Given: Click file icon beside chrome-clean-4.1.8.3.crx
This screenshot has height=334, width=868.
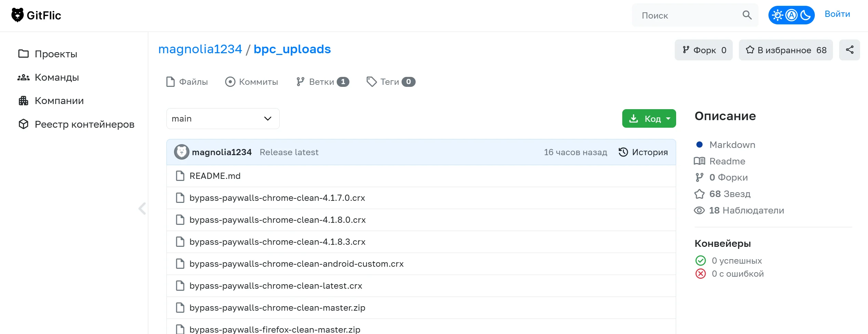Looking at the screenshot, I should [x=180, y=242].
